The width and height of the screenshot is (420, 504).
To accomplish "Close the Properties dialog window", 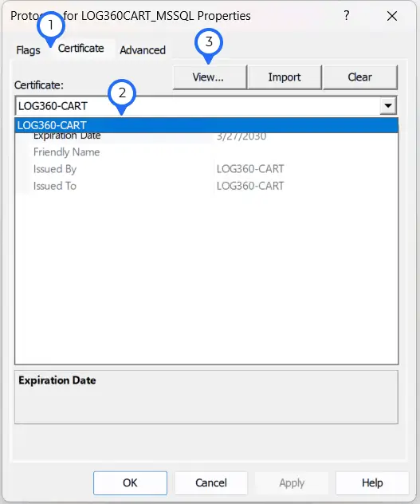I will (392, 16).
